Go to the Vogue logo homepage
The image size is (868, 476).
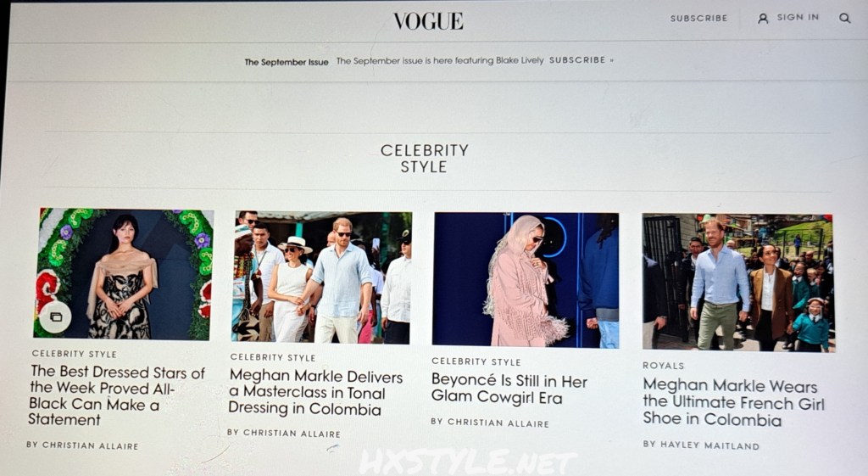pos(428,21)
